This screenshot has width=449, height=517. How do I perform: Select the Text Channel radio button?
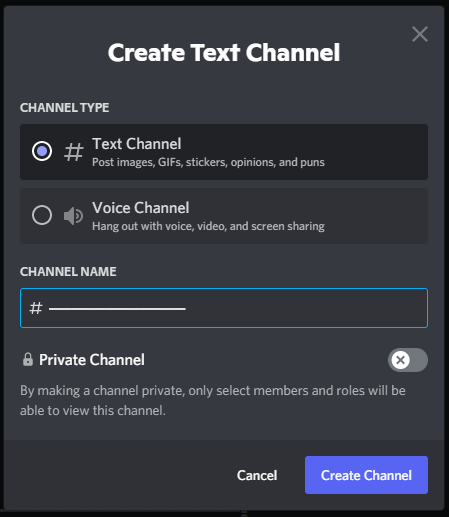pyautogui.click(x=42, y=151)
